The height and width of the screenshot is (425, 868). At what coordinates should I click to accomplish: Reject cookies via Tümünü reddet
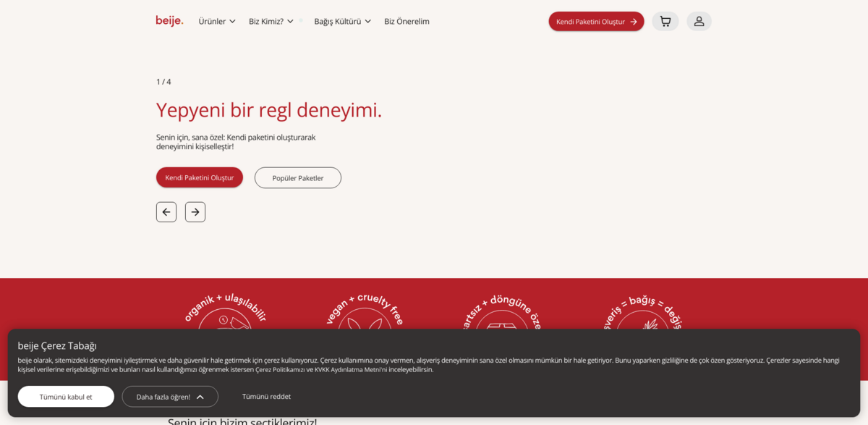(x=266, y=397)
